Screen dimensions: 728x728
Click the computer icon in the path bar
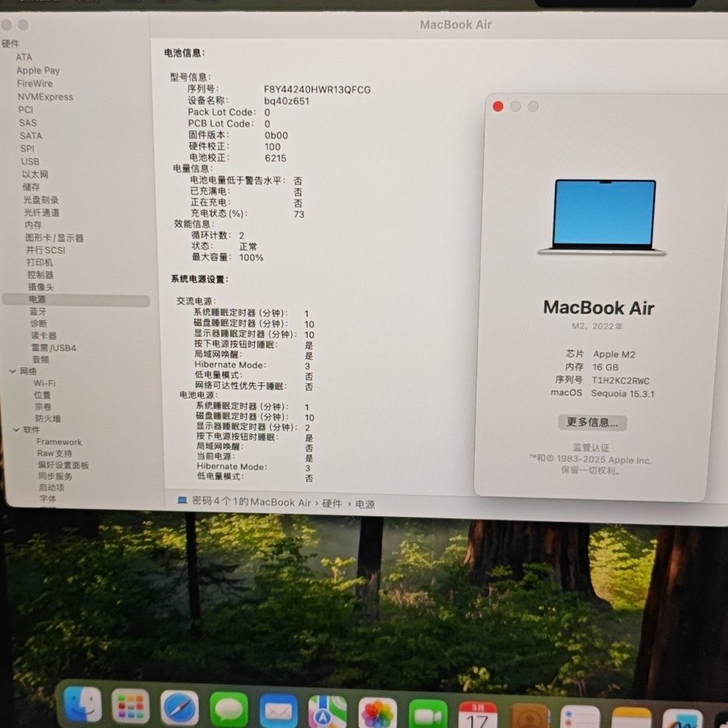coord(182,500)
